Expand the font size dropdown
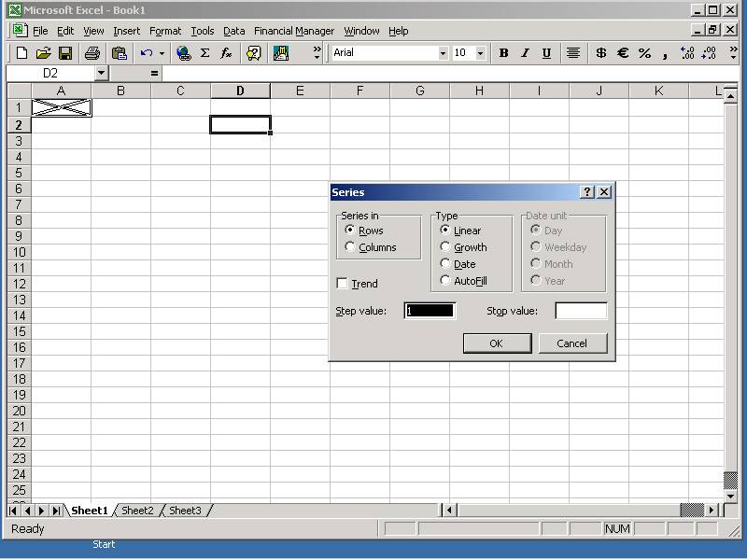This screenshot has width=747, height=560. pos(480,53)
